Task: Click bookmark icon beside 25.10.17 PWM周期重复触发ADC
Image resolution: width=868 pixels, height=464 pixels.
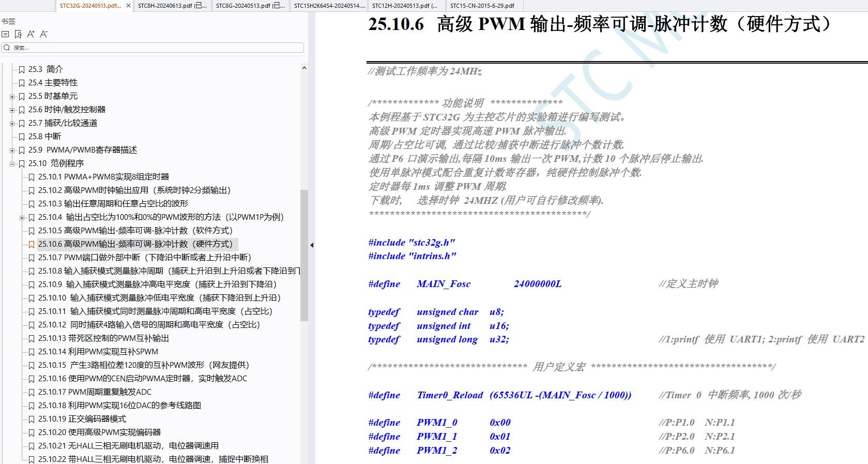Action: coord(32,392)
